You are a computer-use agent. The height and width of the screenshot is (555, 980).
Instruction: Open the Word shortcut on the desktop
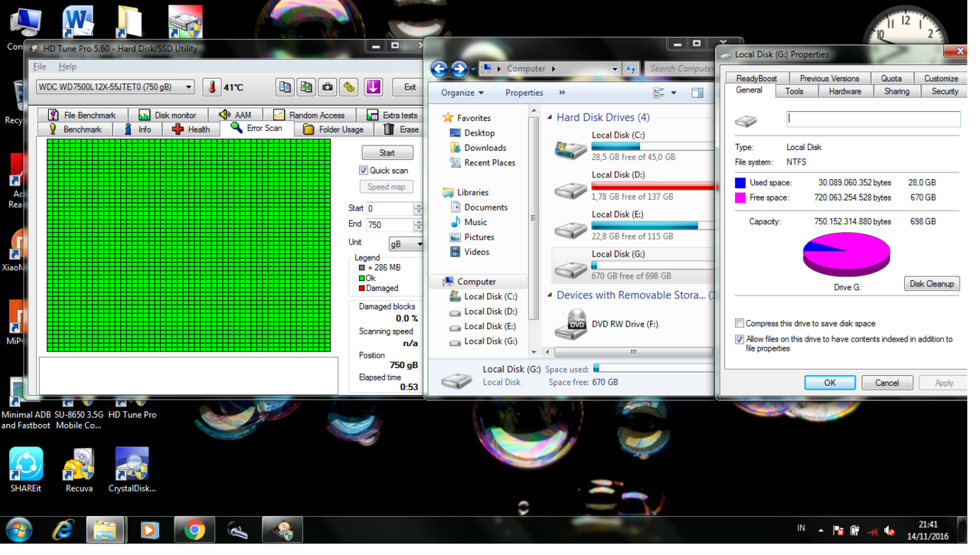[77, 21]
